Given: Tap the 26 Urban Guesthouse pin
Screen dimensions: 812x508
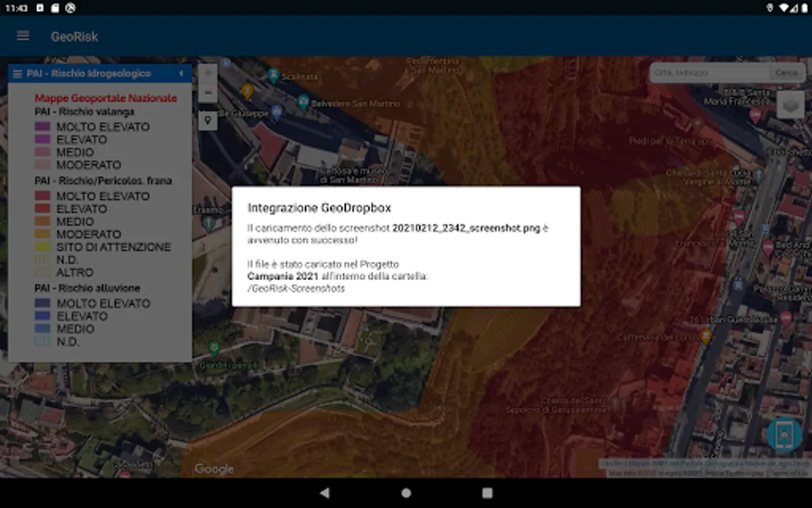Looking at the screenshot, I should [x=786, y=318].
